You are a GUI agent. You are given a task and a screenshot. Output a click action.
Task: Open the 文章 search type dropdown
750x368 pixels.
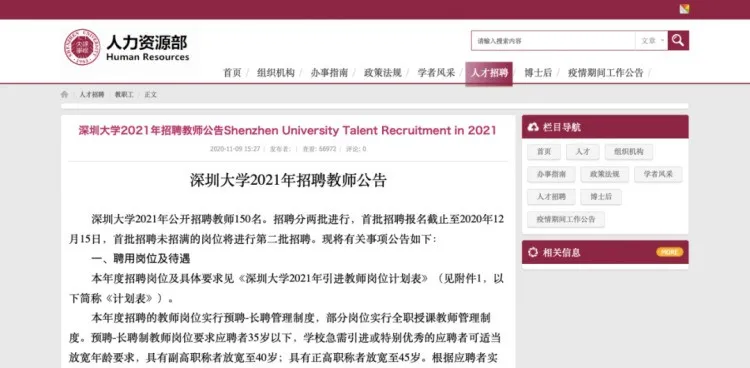tap(651, 41)
